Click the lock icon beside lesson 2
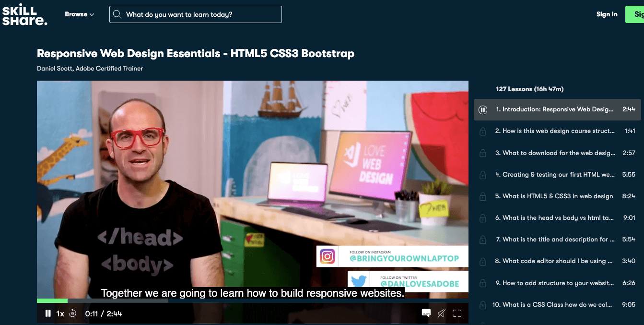Image resolution: width=644 pixels, height=325 pixels. pos(483,131)
